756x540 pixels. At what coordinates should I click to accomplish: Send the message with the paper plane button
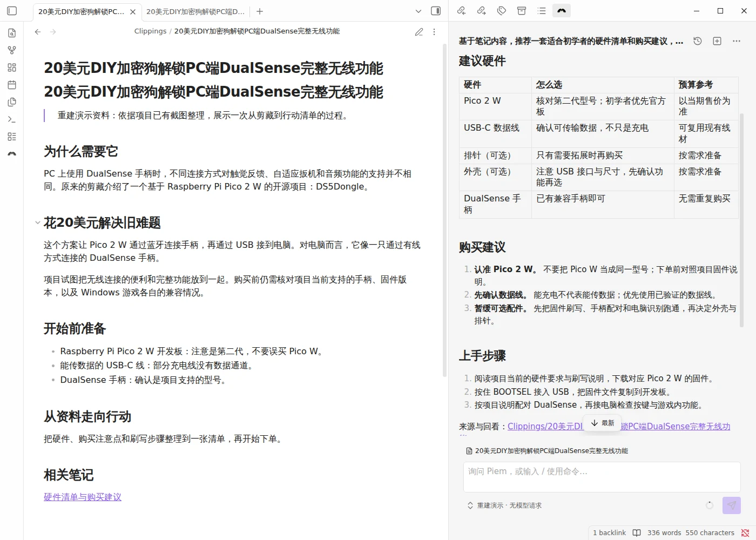732,505
